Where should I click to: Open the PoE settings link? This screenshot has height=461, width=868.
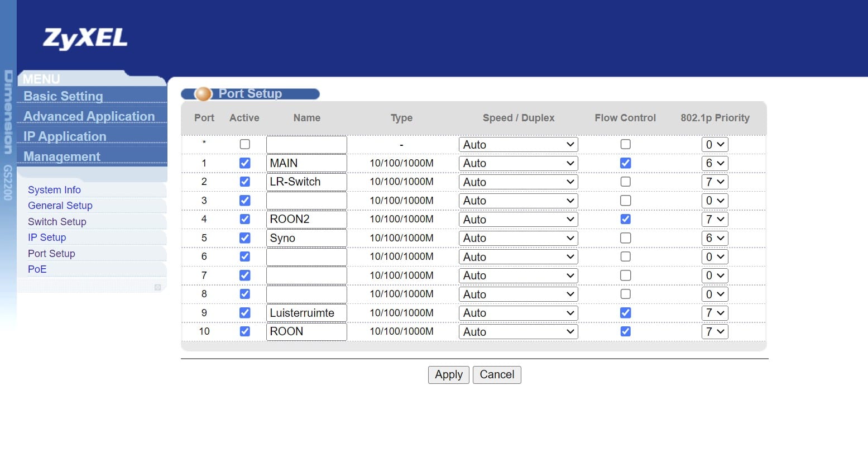click(37, 269)
